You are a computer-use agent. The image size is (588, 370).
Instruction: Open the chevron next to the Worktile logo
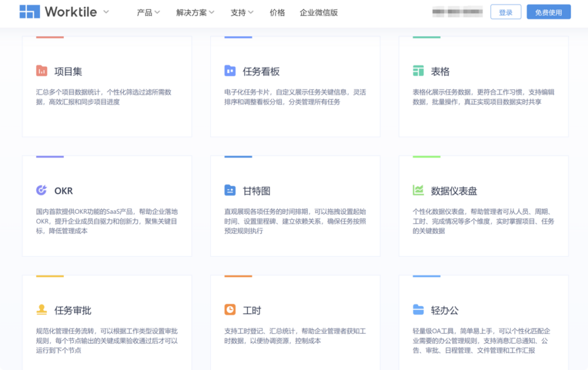pos(105,13)
